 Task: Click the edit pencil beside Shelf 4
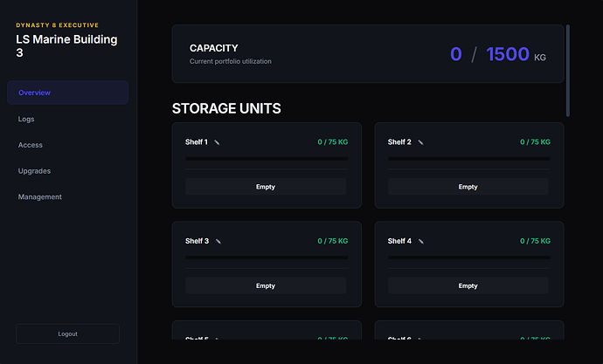pos(420,242)
